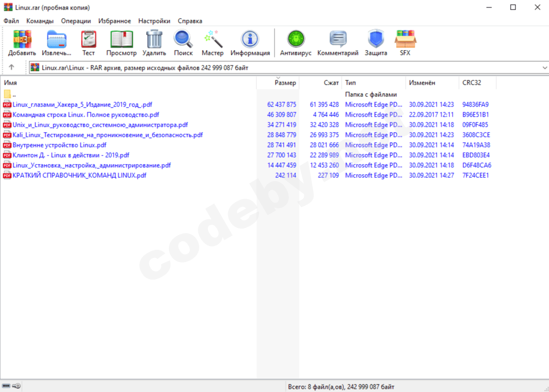Open the Файл menu

point(11,21)
